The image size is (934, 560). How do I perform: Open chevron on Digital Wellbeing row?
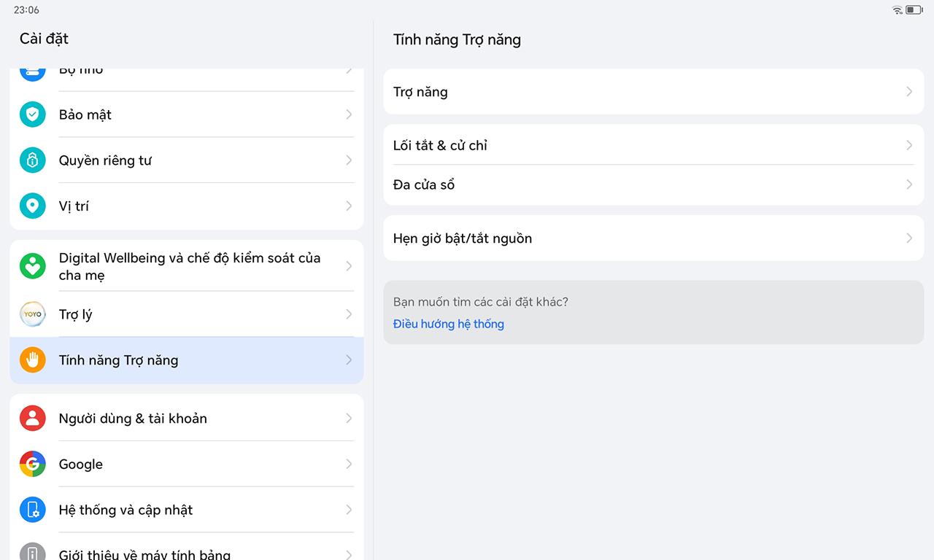pos(349,266)
